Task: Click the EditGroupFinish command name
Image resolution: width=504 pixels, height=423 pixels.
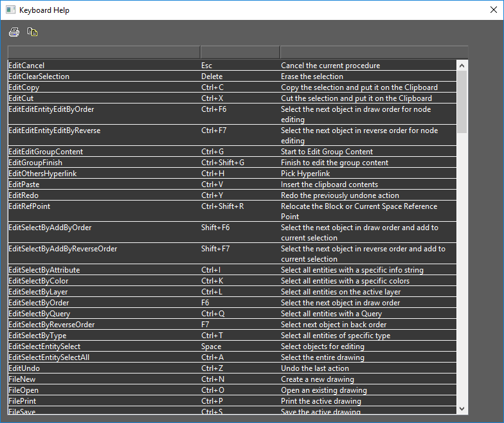Action: pyautogui.click(x=35, y=163)
